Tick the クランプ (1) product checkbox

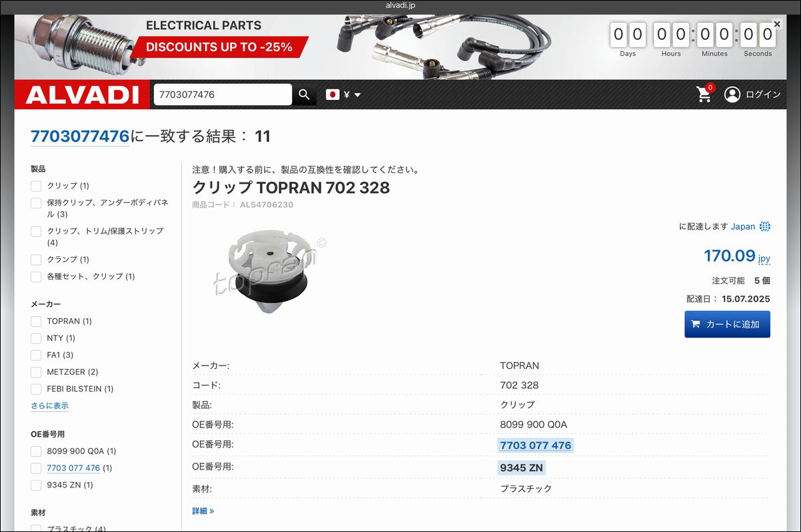pos(36,260)
